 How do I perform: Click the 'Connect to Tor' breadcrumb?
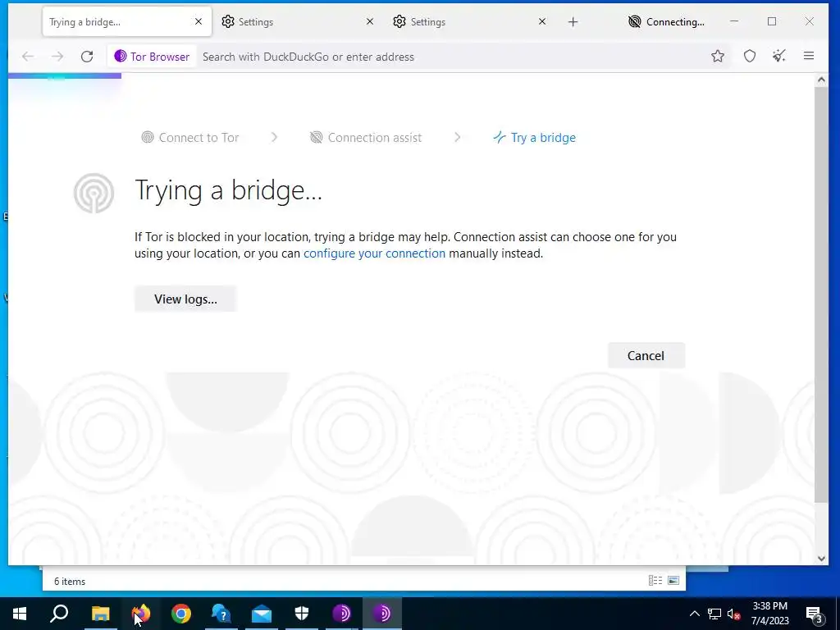point(190,138)
